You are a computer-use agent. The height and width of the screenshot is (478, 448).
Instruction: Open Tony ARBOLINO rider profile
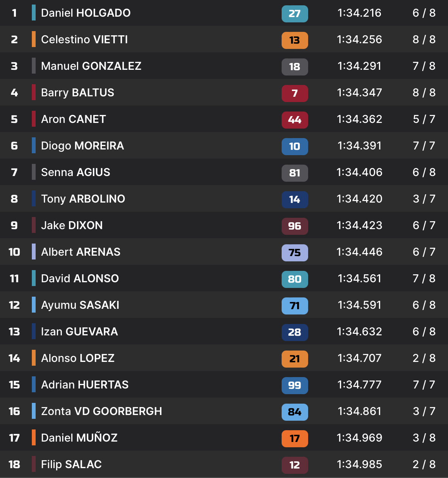coord(83,199)
